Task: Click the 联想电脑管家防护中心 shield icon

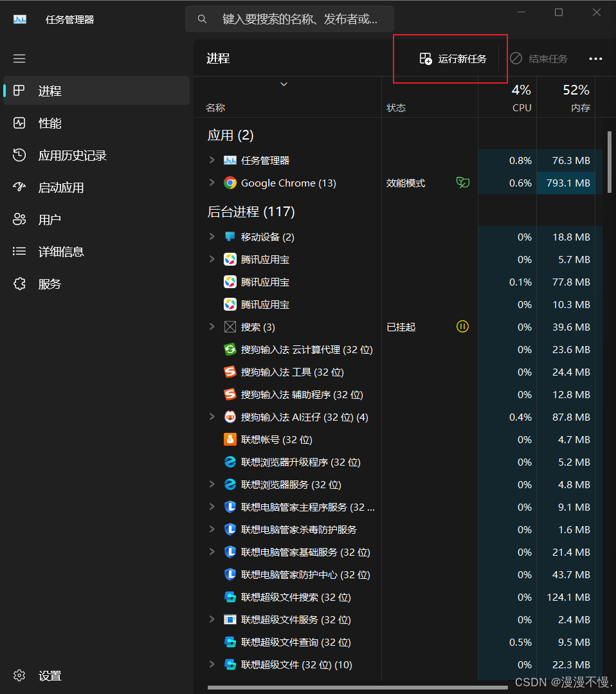Action: coord(230,574)
